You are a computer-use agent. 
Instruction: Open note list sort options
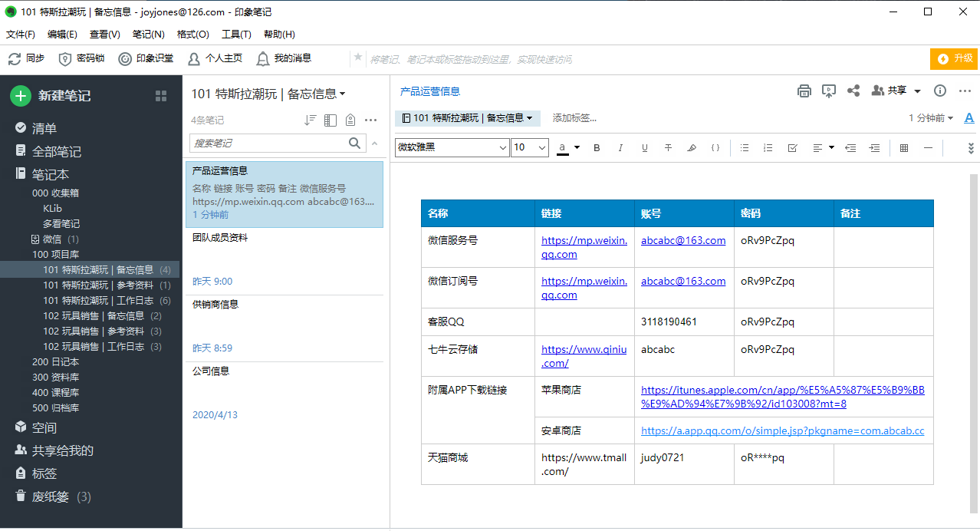tap(310, 120)
